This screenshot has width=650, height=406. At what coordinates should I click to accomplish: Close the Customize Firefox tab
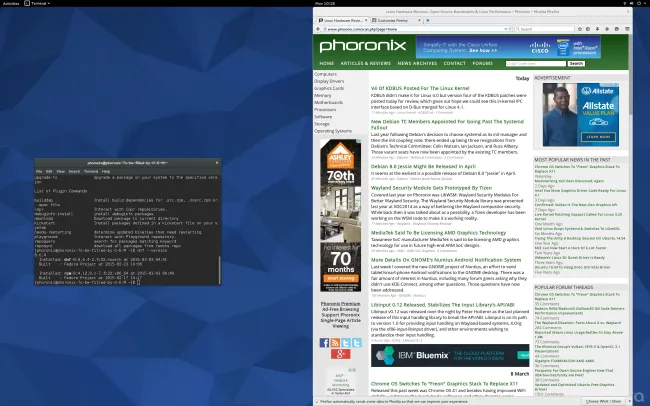click(420, 20)
